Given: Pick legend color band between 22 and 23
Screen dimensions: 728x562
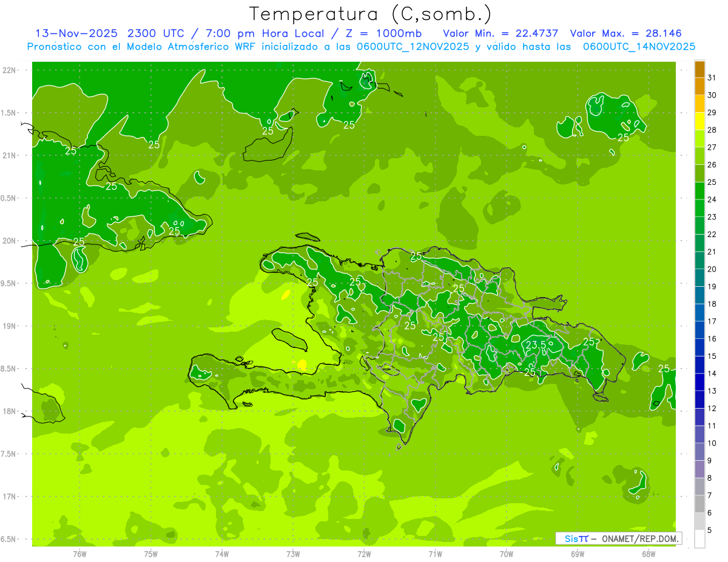Looking at the screenshot, I should (x=699, y=226).
